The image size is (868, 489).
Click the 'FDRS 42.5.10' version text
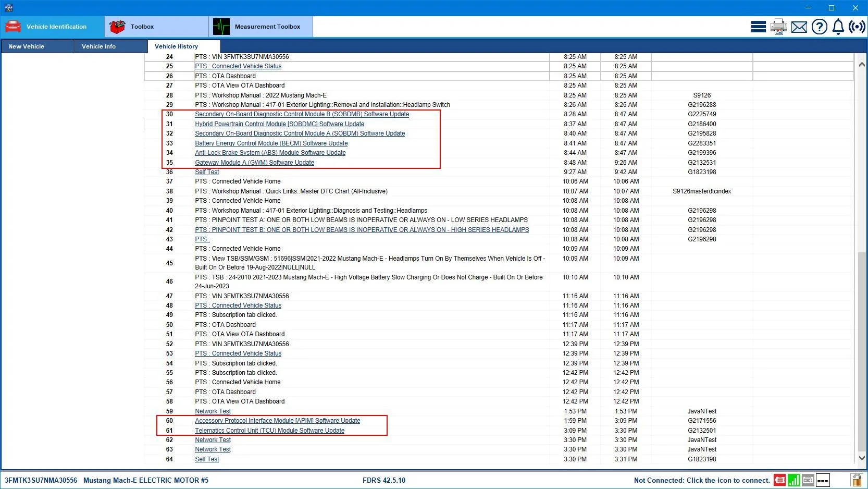point(384,481)
